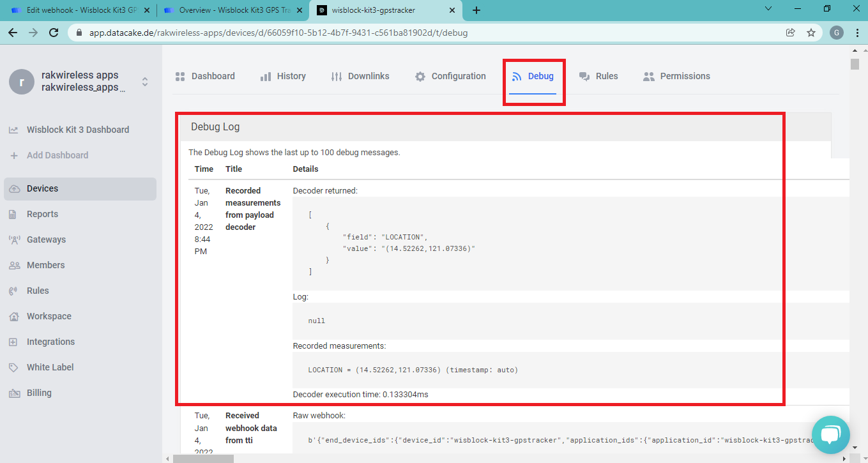Open Gateways in the sidebar
This screenshot has width=868, height=463.
[46, 239]
